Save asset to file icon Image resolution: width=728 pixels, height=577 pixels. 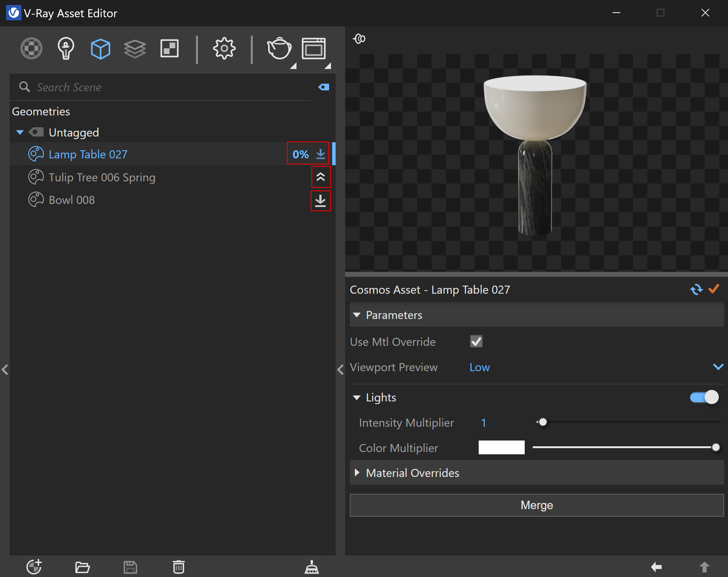[x=130, y=567]
